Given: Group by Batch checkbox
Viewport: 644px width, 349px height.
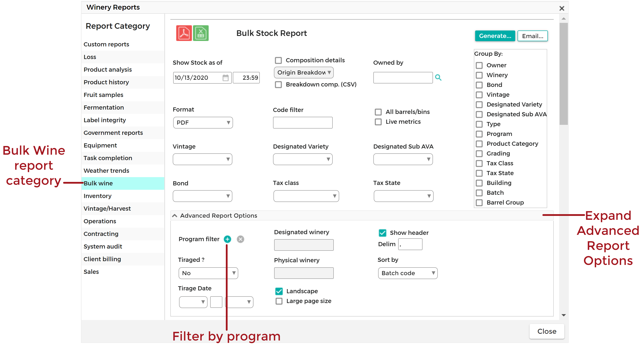Looking at the screenshot, I should [479, 193].
